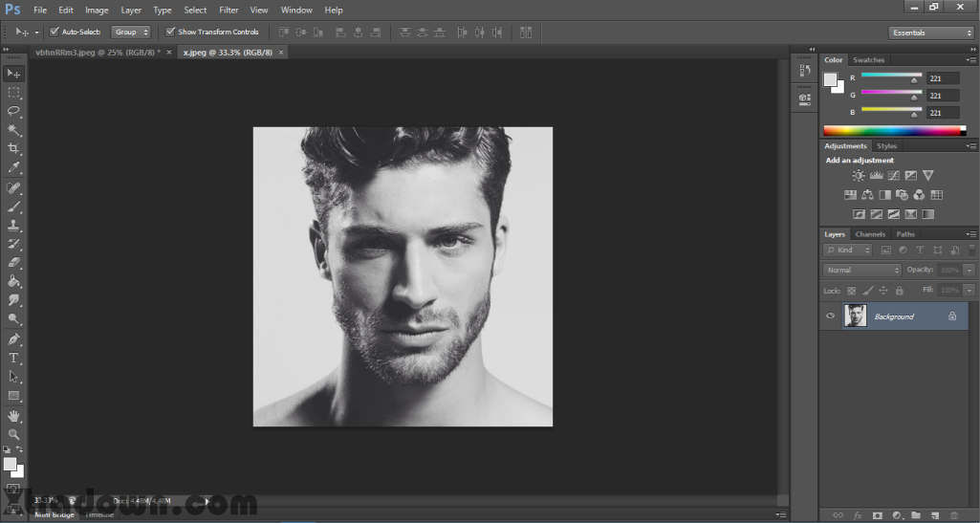The image size is (980, 523).
Task: Move the red R color slider
Action: click(x=915, y=80)
